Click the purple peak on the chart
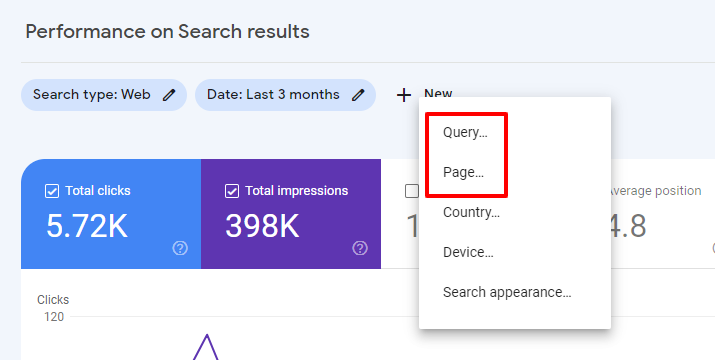Viewport: 715px width, 360px height. pyautogui.click(x=207, y=337)
